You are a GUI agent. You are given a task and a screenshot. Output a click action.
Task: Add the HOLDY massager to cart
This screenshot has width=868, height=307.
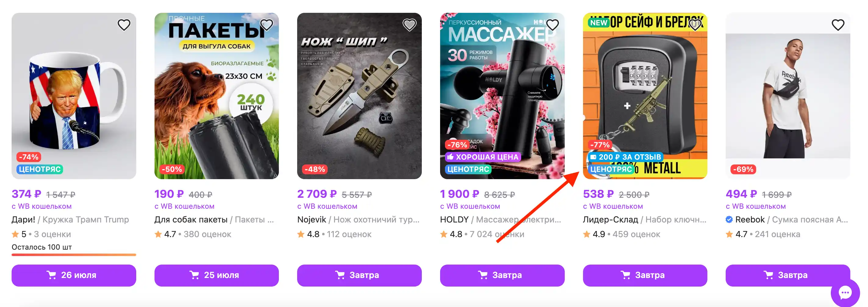tap(502, 275)
